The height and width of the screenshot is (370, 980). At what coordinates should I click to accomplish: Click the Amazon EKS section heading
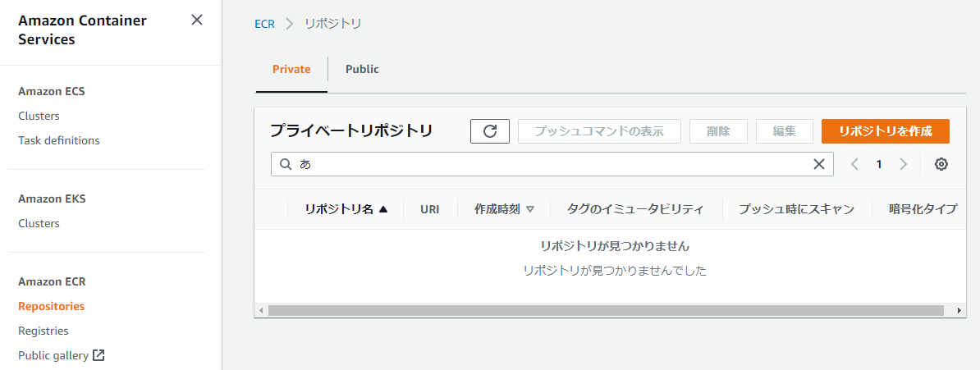tap(52, 199)
